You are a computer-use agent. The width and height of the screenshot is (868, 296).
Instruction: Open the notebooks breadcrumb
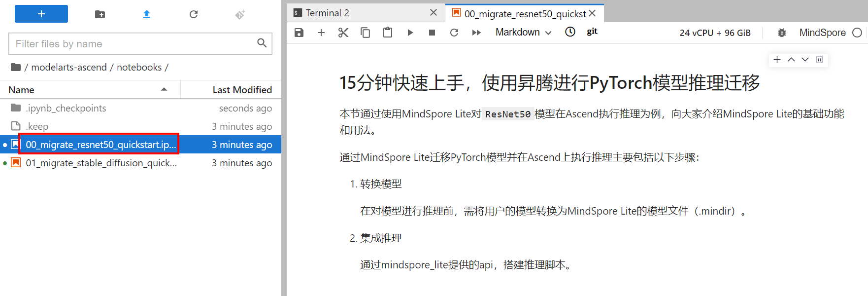click(139, 67)
